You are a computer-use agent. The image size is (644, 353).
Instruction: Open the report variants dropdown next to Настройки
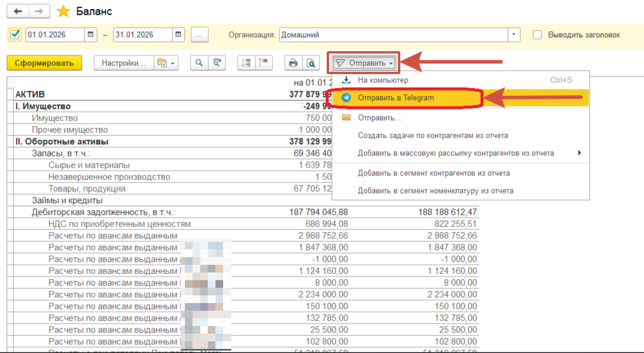pos(165,63)
